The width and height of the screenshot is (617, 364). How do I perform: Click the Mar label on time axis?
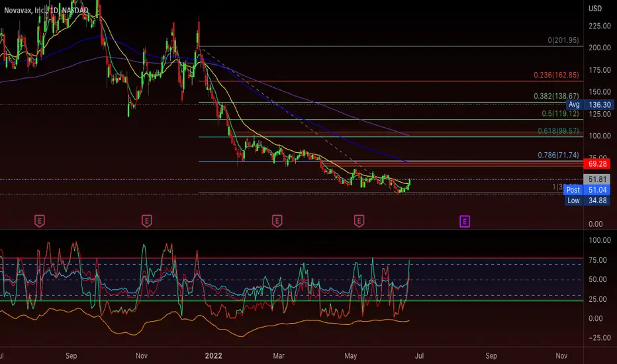(x=279, y=356)
